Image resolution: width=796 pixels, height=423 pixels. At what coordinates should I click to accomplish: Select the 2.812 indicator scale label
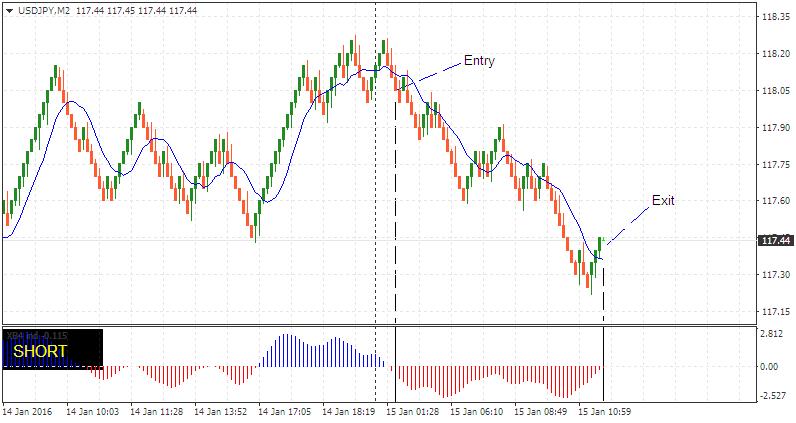coord(774,333)
